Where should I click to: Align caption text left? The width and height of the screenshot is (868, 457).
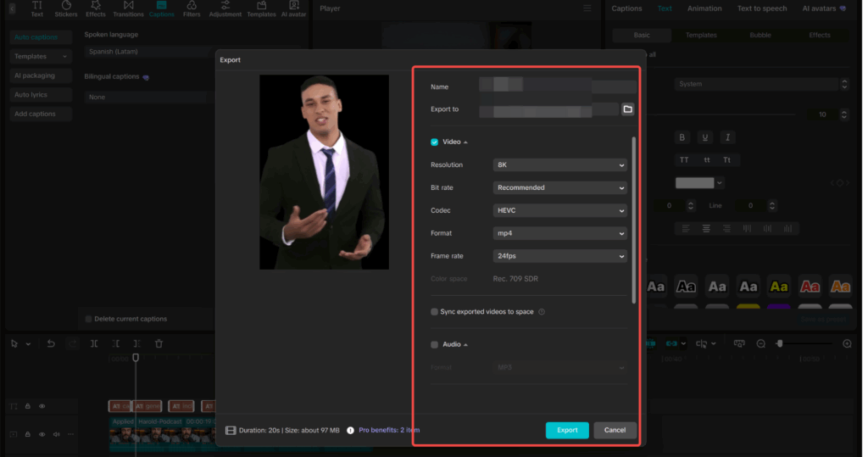click(x=686, y=228)
